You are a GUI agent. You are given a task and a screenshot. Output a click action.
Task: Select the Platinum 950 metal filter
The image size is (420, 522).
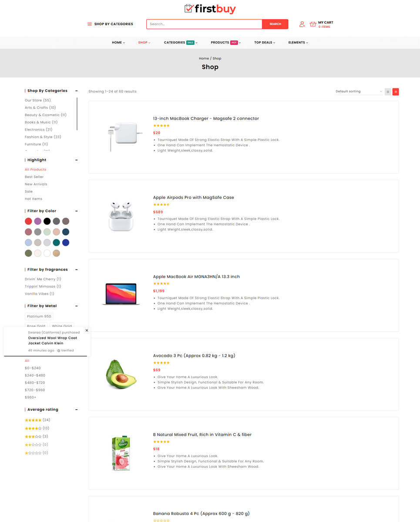(x=39, y=317)
